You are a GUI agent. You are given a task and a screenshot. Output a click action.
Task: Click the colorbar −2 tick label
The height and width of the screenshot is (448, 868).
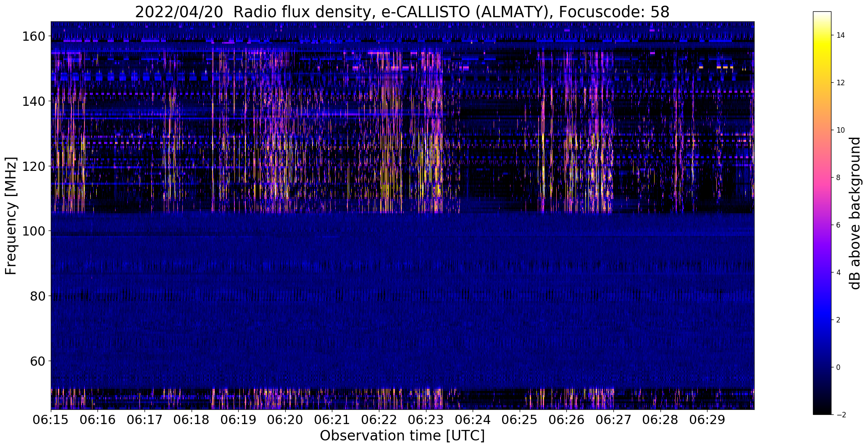[841, 415]
